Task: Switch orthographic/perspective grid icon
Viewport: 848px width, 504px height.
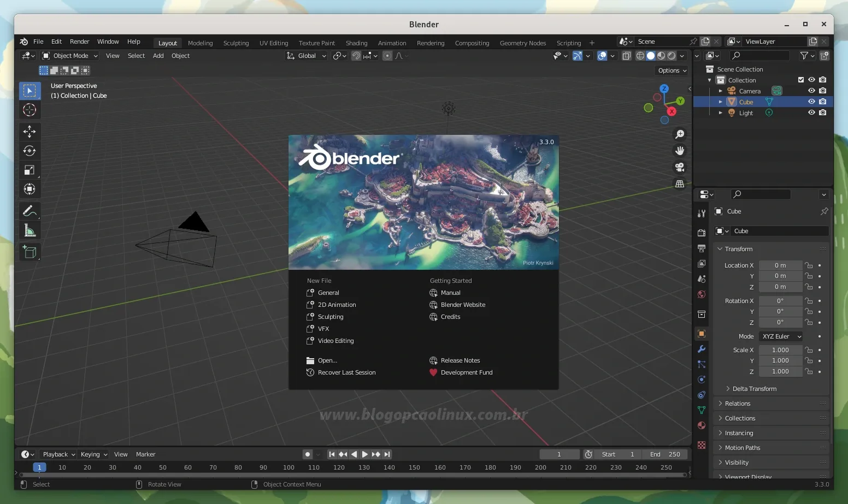Action: click(680, 183)
